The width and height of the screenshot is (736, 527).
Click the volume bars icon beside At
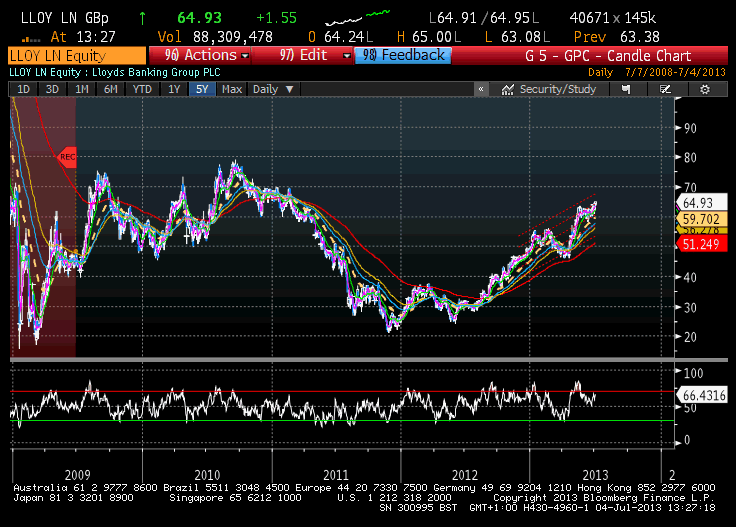pos(31,39)
